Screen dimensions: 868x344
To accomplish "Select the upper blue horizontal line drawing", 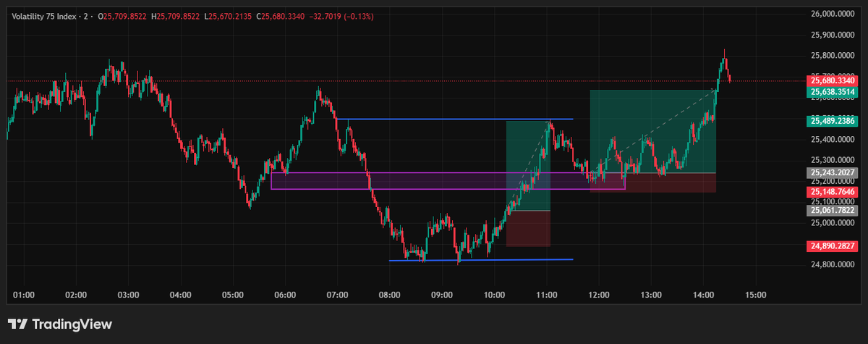I will [454, 119].
